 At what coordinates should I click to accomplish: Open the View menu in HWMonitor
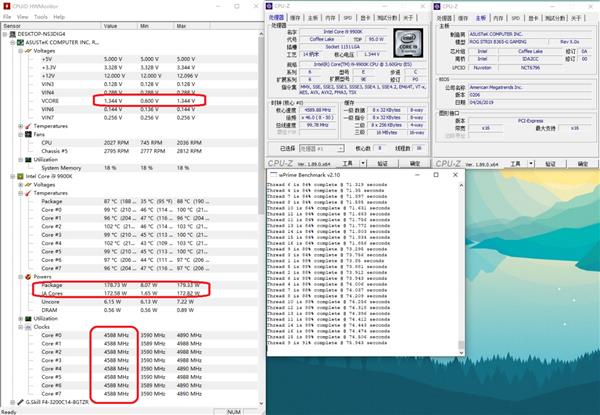click(23, 17)
